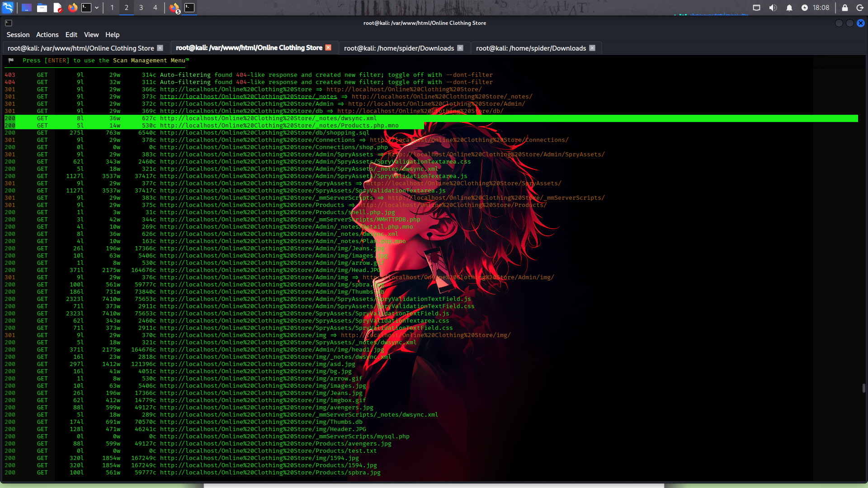The image size is (868, 488).
Task: Click the terminal window menu icon
Action: tap(9, 23)
